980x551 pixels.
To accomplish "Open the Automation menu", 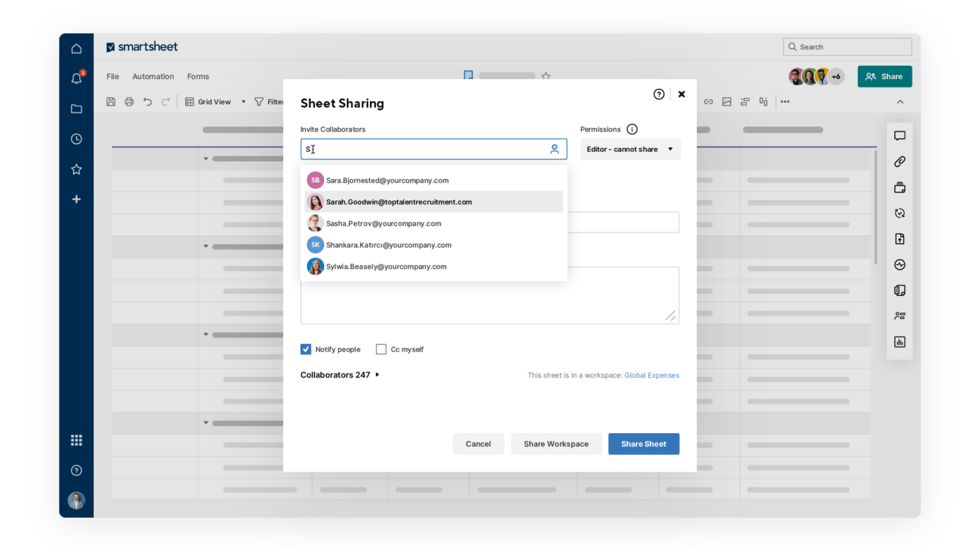I will (x=153, y=76).
